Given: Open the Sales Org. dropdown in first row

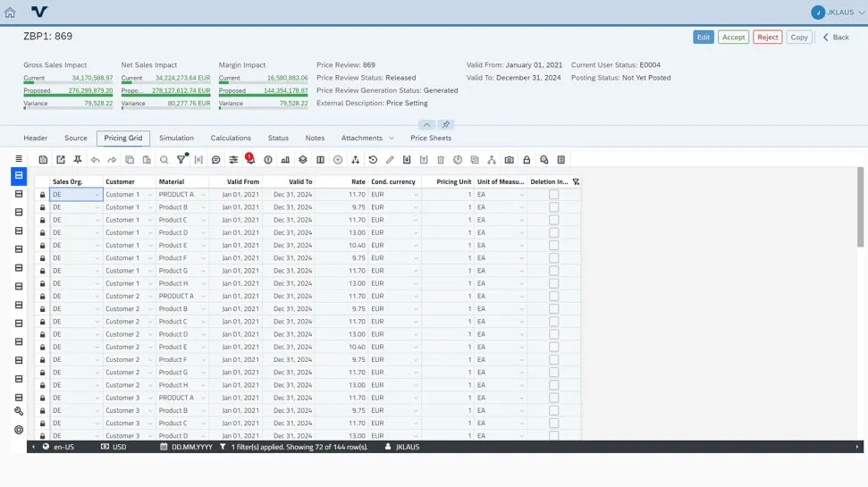Looking at the screenshot, I should click(x=97, y=195).
